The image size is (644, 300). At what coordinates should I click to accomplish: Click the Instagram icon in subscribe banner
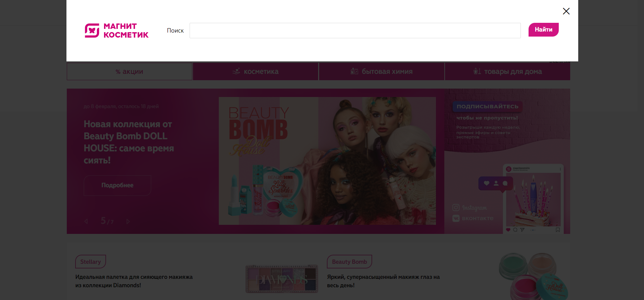click(x=456, y=208)
